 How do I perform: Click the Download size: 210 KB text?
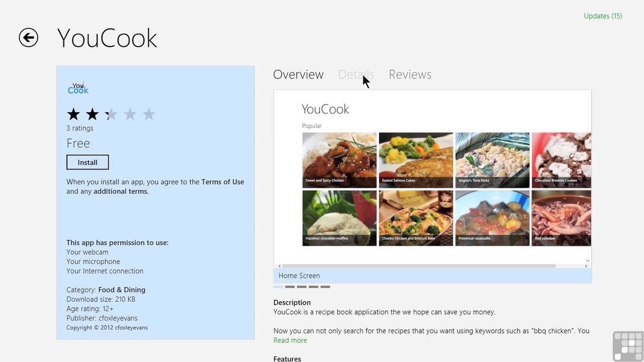(x=101, y=299)
